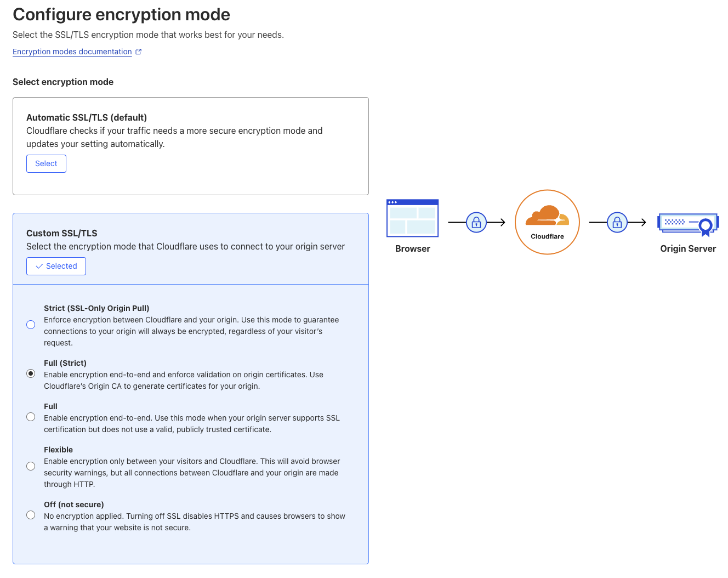
Task: Click the Automatic SSL/TLS (default) card heading
Action: click(x=87, y=117)
